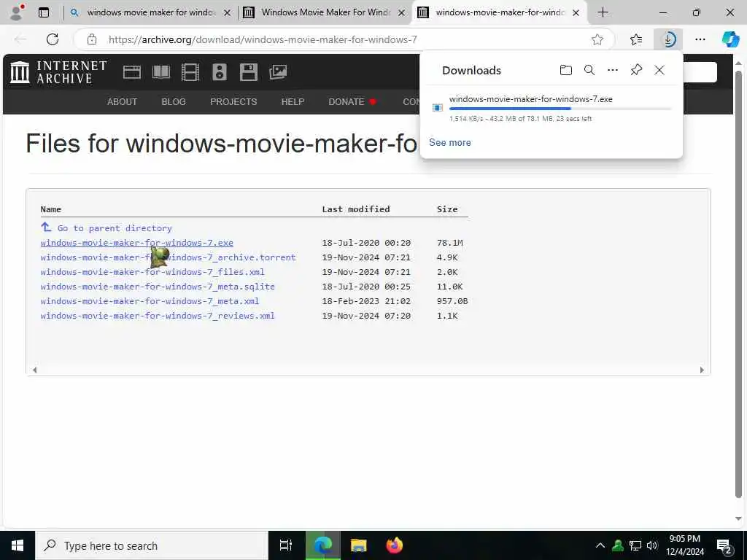The height and width of the screenshot is (560, 747).
Task: Open Task View on taskbar
Action: point(286,545)
